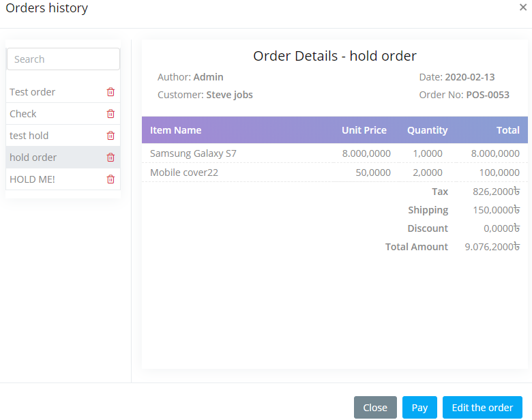Click the 'Unit Price' column header
This screenshot has width=532, height=420.
[x=364, y=130]
